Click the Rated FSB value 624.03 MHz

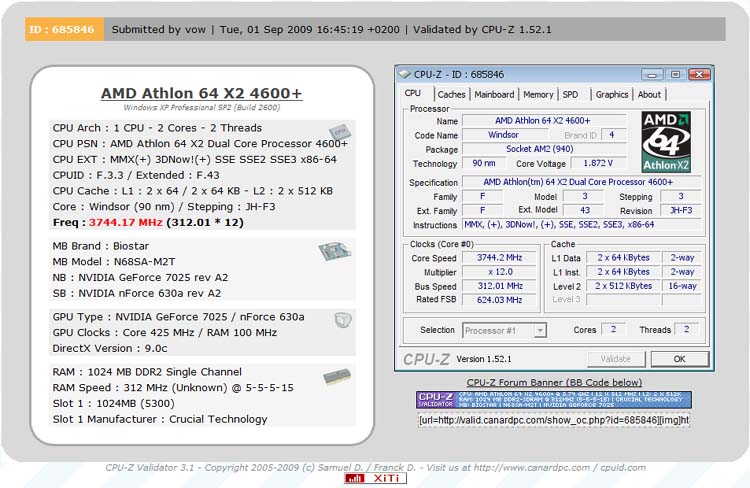click(499, 300)
